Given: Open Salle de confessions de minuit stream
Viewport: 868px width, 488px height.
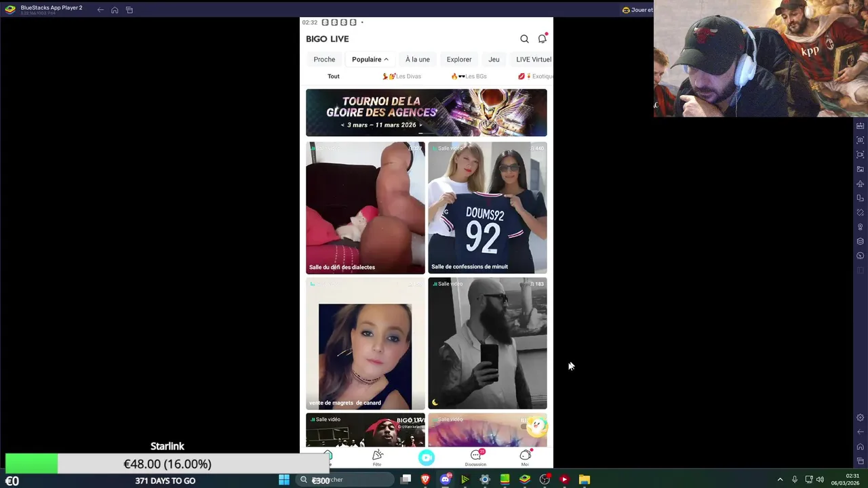Looking at the screenshot, I should [x=487, y=208].
